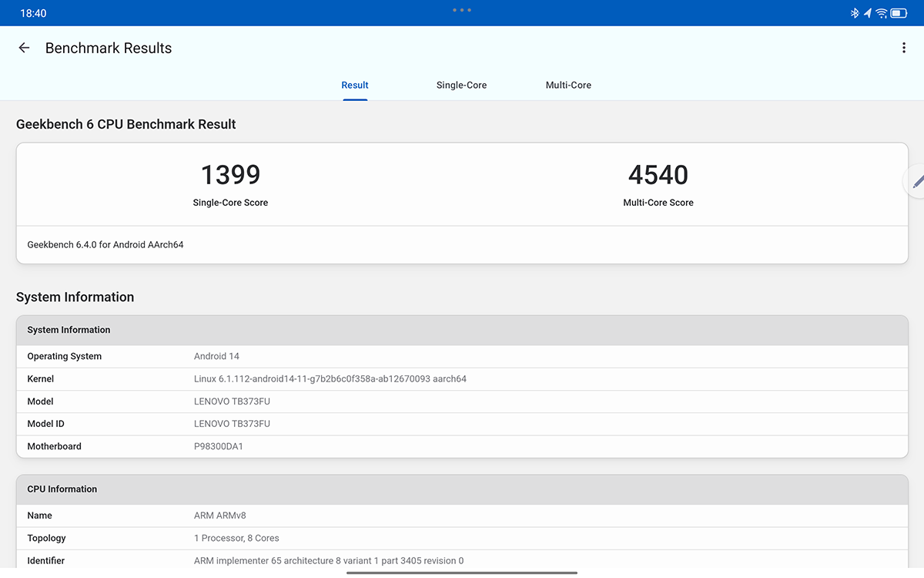Switch to the Single-Core tab
924x578 pixels.
[x=461, y=85]
